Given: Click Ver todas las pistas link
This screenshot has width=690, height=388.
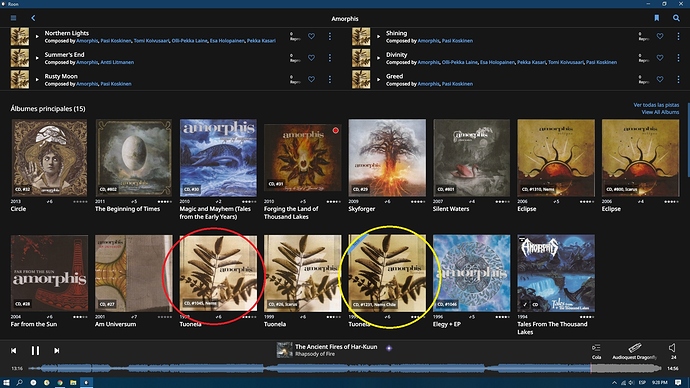Looking at the screenshot, I should [656, 105].
